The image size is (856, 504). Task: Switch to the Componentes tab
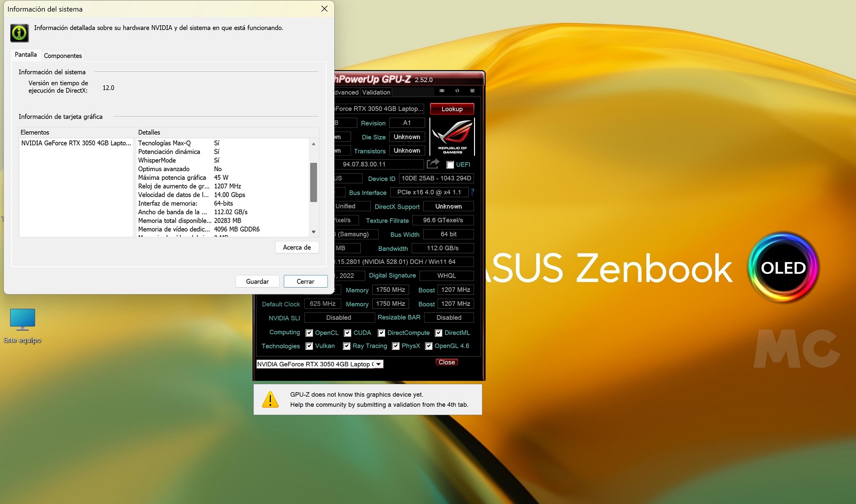(63, 55)
